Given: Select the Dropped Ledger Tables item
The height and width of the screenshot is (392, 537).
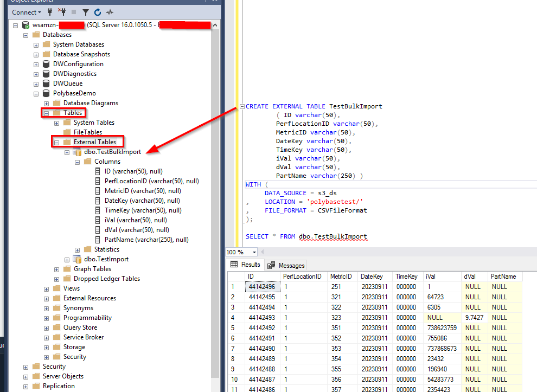Looking at the screenshot, I should click(107, 279).
